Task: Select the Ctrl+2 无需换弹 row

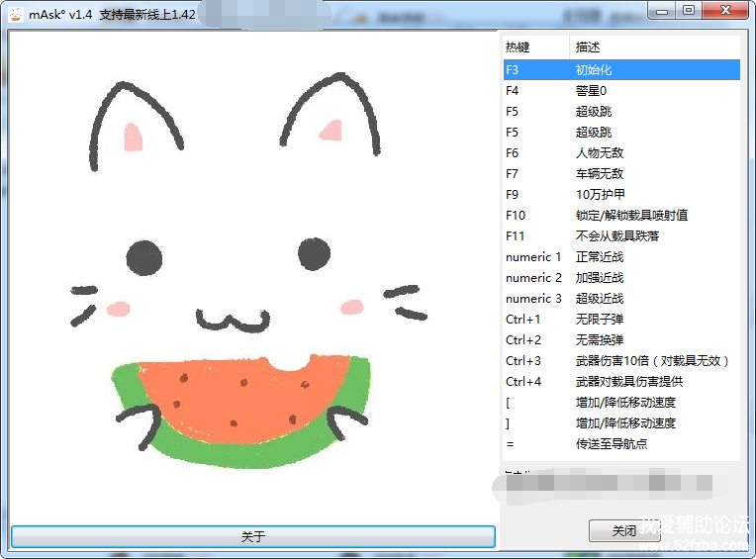Action: click(x=621, y=339)
